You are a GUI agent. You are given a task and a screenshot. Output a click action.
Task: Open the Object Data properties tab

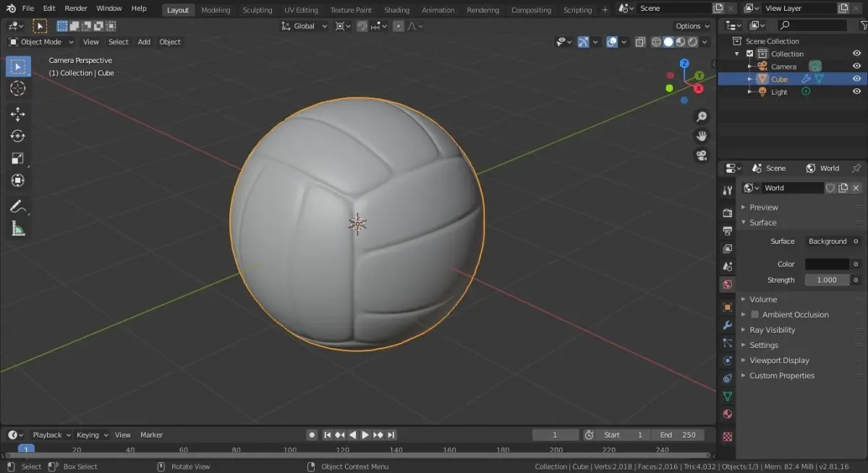[x=728, y=396]
